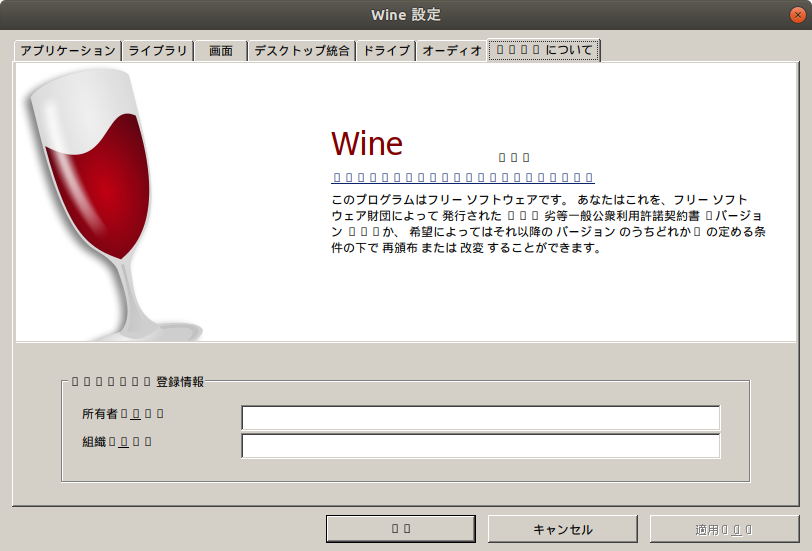Close the Wine 設定 window
The height and width of the screenshot is (551, 812).
point(798,15)
